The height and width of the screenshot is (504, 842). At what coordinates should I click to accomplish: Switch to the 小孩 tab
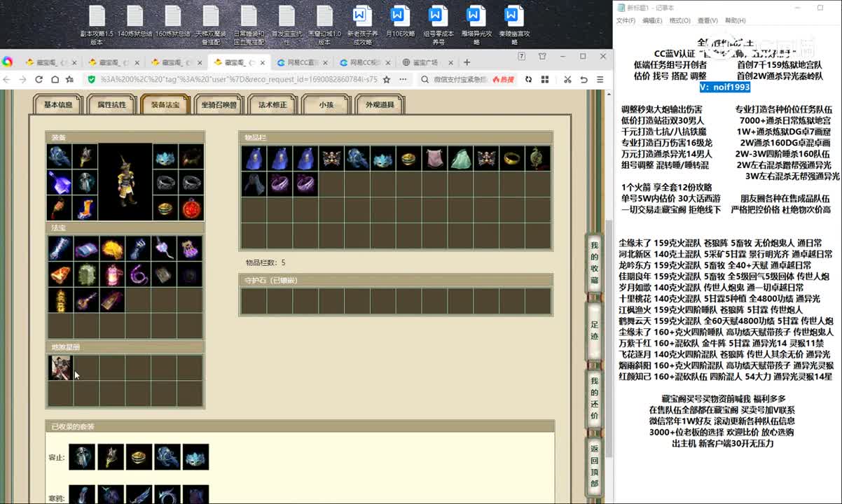tap(326, 105)
